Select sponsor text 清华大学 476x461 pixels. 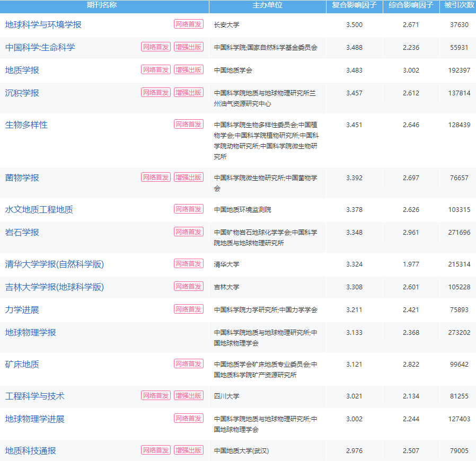click(x=226, y=264)
